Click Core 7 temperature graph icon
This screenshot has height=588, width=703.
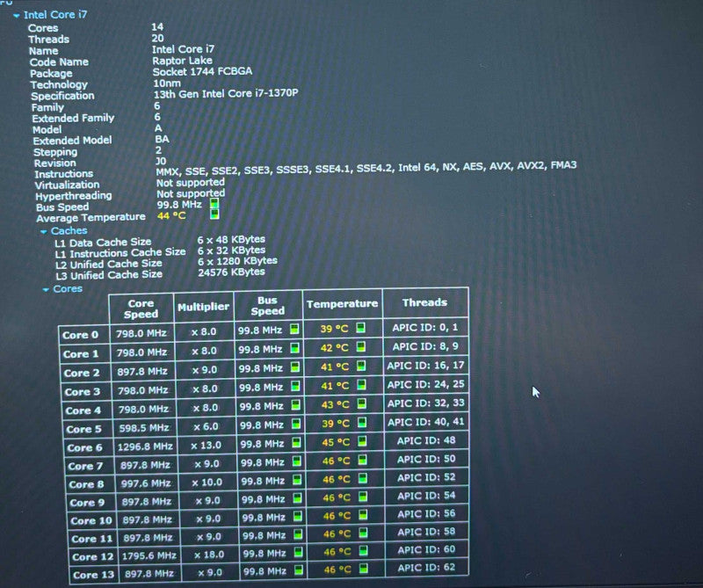point(362,460)
